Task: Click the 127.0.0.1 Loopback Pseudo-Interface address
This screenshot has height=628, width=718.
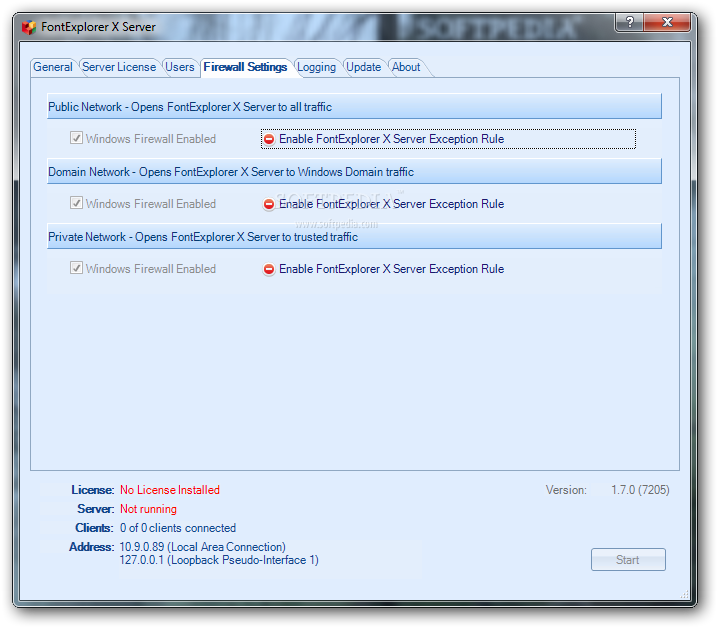Action: tap(219, 560)
